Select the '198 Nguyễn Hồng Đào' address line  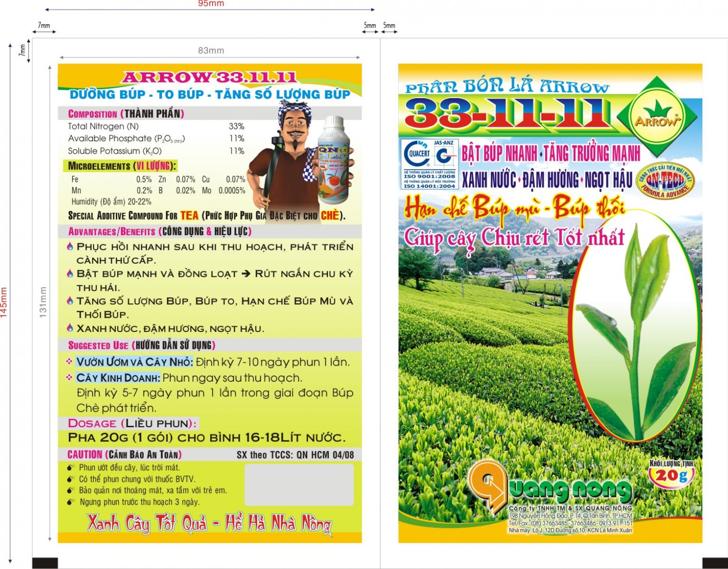coord(570,515)
